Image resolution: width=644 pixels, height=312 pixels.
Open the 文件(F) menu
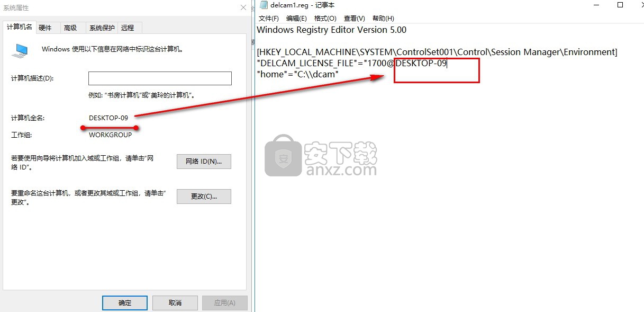pos(269,19)
